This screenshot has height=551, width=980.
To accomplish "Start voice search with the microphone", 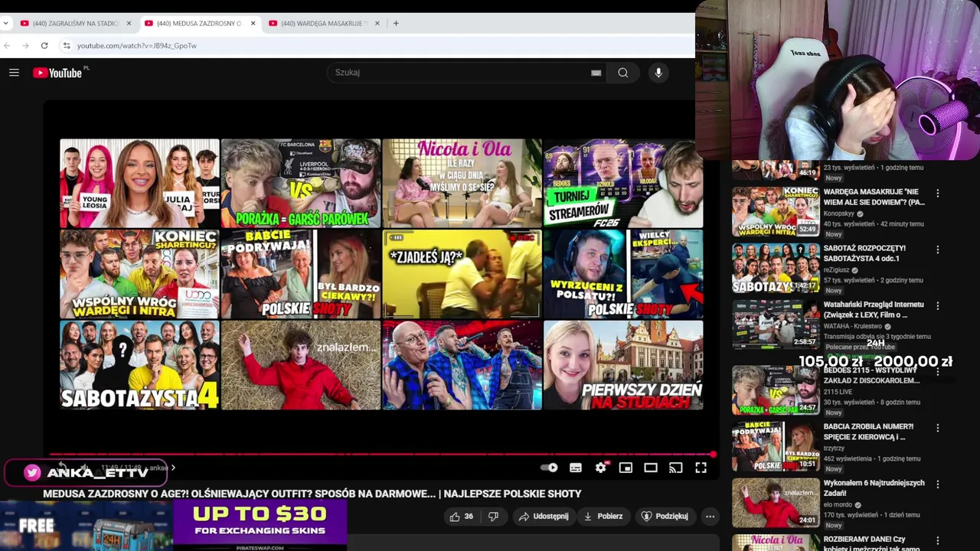I will 658,73.
